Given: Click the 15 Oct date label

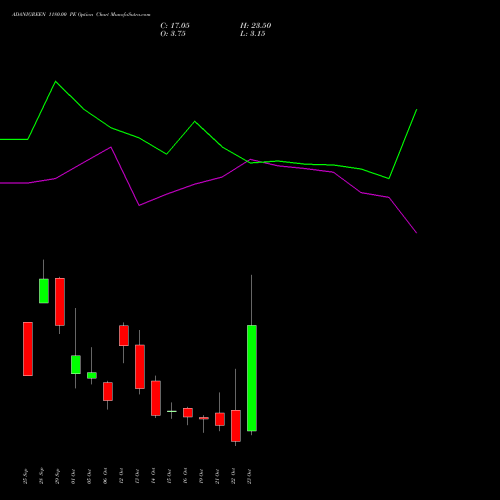Looking at the screenshot, I should pos(169,476).
